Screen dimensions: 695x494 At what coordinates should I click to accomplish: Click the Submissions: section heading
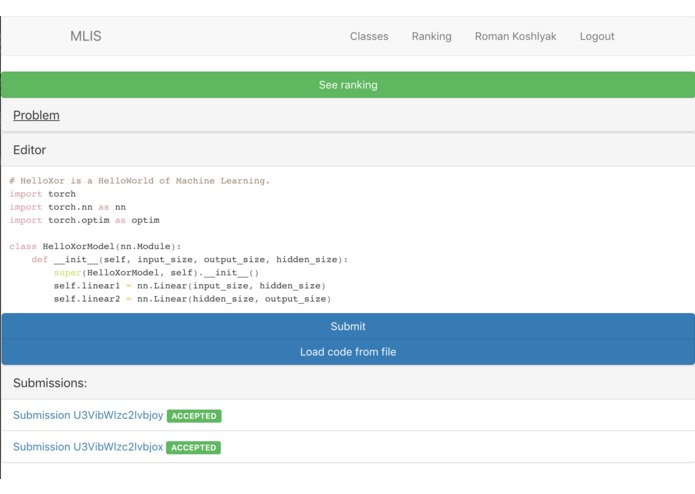[x=50, y=383]
